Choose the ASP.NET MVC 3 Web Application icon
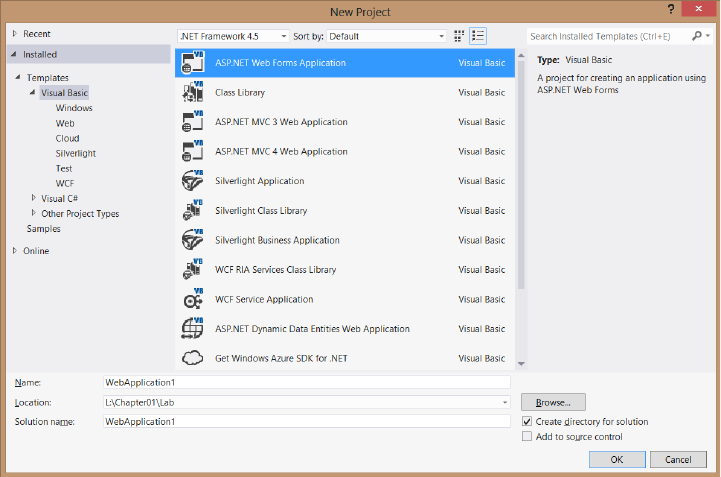This screenshot has height=477, width=721. [193, 121]
